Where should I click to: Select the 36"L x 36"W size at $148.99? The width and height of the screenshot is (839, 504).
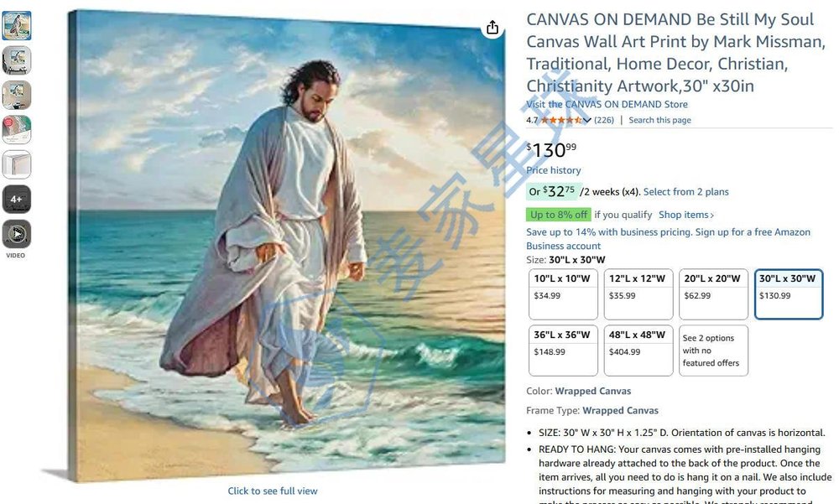point(563,351)
